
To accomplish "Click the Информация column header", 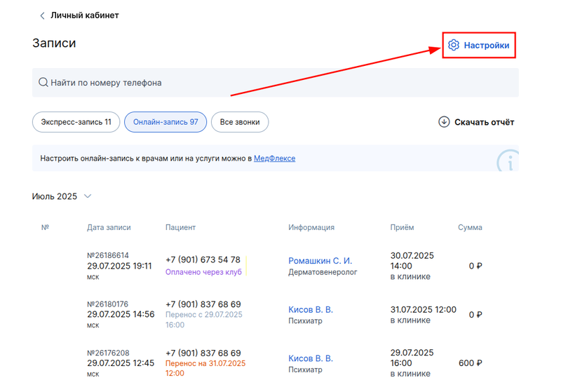I will click(x=311, y=227).
